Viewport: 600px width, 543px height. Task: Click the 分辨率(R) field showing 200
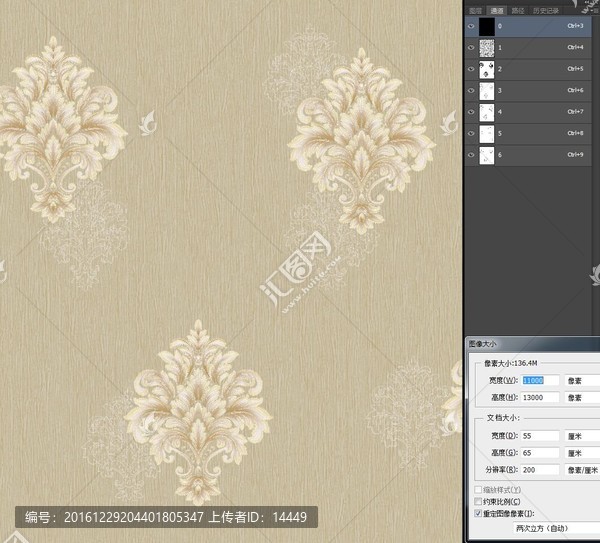click(540, 470)
